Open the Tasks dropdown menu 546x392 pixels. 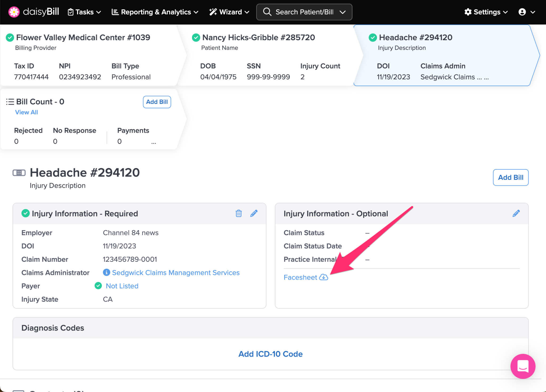coord(85,12)
